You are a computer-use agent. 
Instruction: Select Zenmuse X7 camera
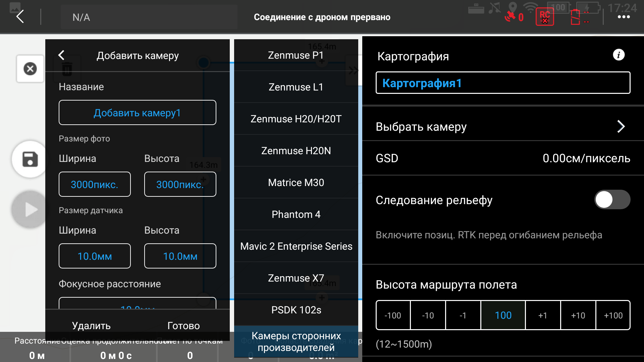296,278
